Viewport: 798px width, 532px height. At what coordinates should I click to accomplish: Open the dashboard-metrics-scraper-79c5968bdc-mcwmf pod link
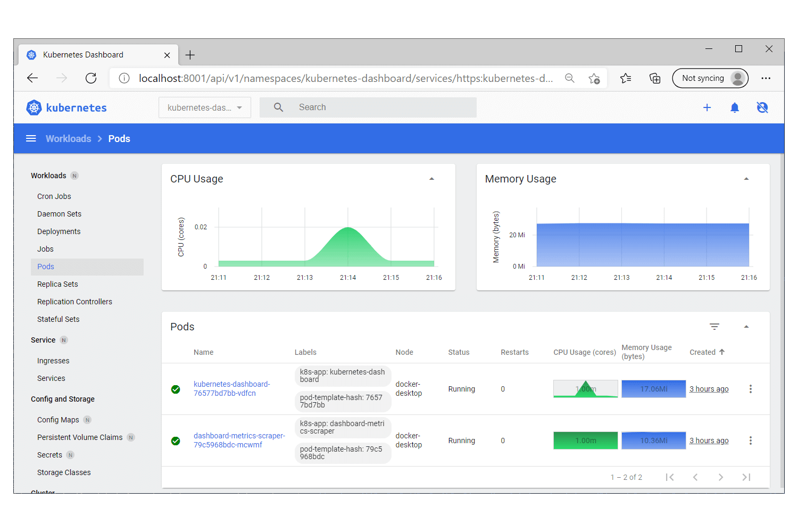(x=239, y=440)
